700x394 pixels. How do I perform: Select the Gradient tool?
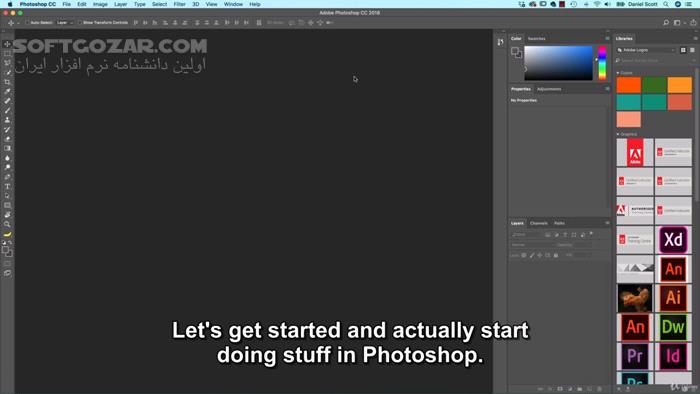(x=7, y=148)
